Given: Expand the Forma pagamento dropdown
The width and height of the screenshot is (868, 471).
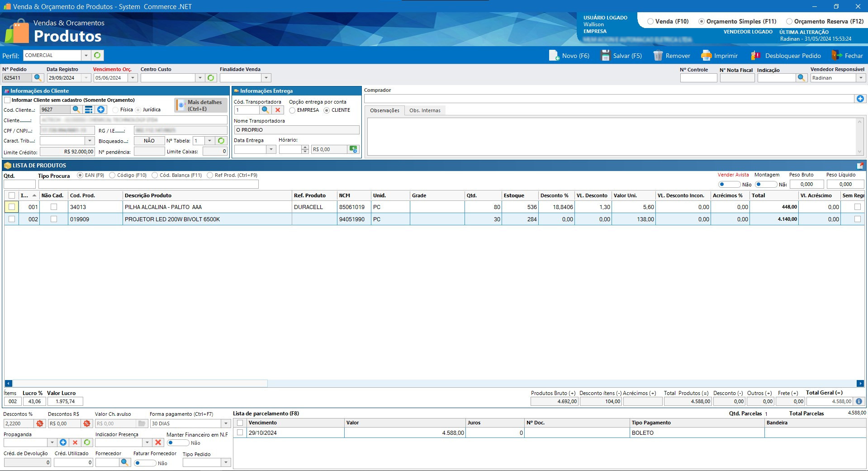Looking at the screenshot, I should tap(226, 423).
